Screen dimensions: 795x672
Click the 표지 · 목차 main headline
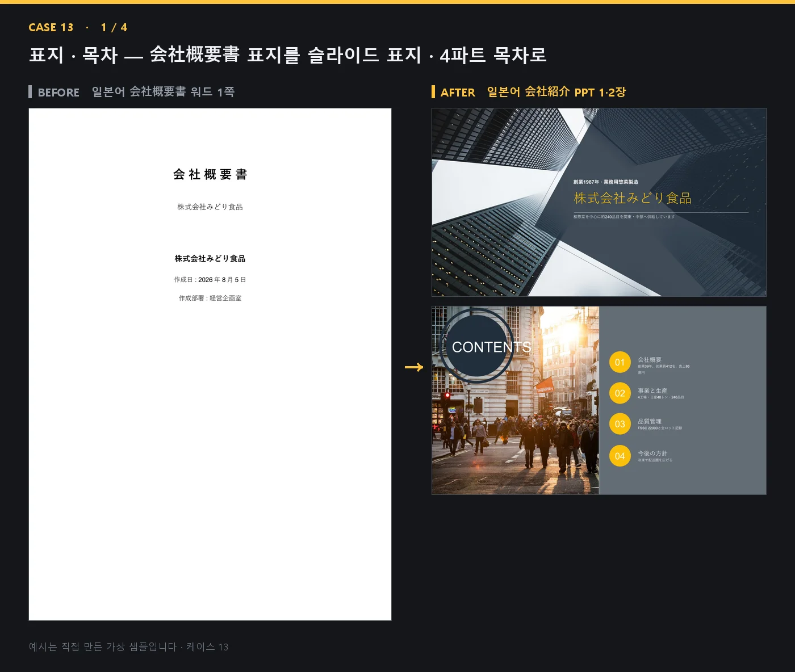(x=288, y=55)
